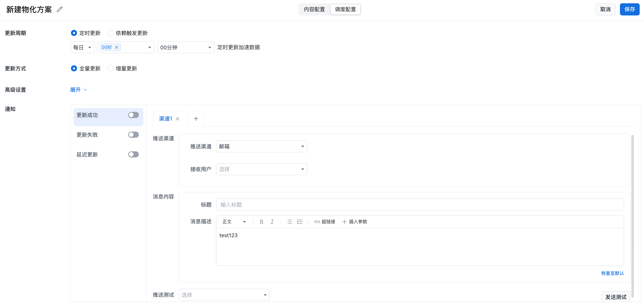
Task: Click the 超链接 hyperlink tool
Action: [325, 222]
